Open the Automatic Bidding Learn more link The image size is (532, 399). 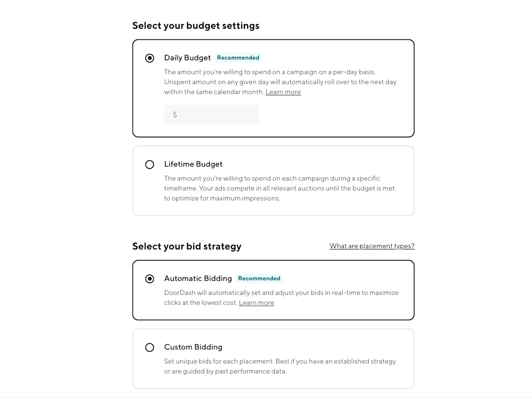pyautogui.click(x=256, y=302)
